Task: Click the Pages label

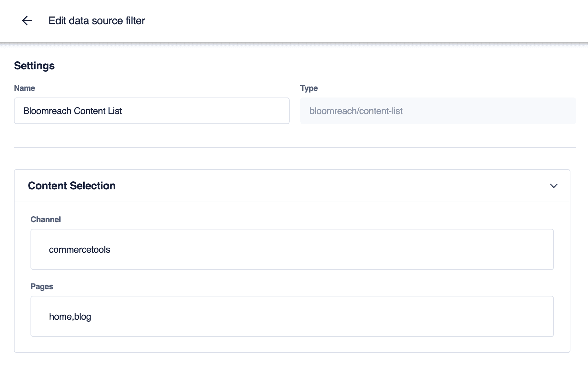Action: pos(42,287)
